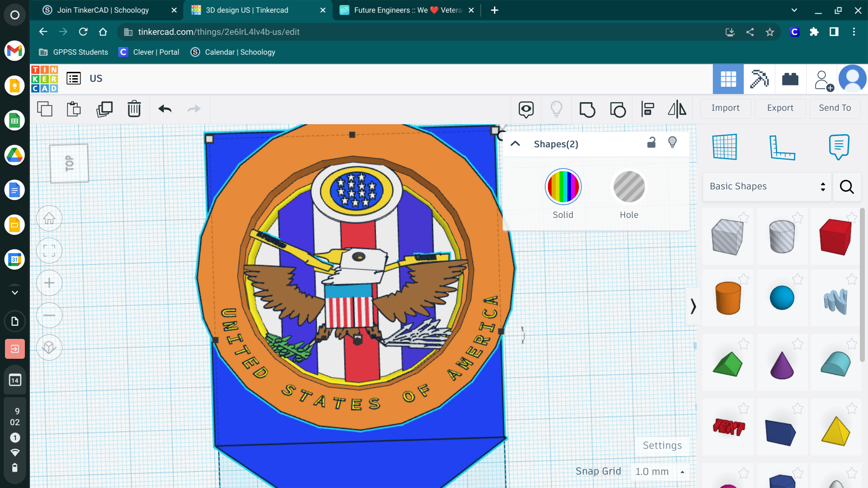
Task: Toggle the perspective/orthographic view cube icon
Action: 49,347
